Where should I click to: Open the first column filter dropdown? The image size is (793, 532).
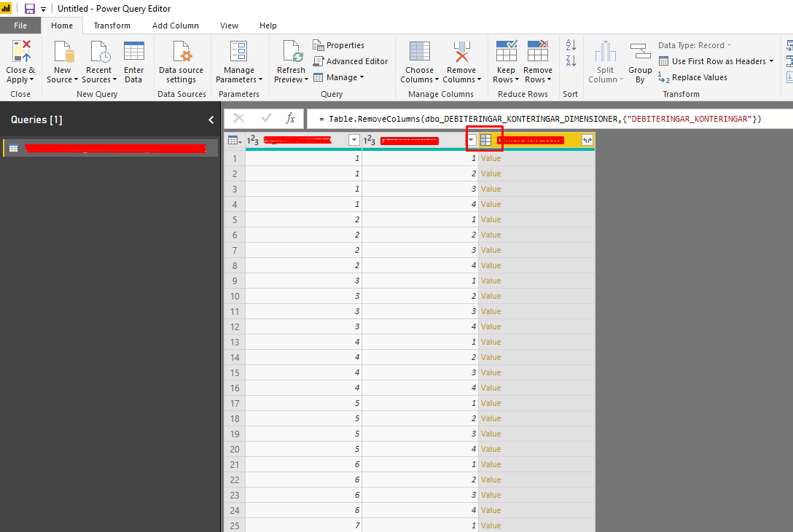click(x=354, y=140)
